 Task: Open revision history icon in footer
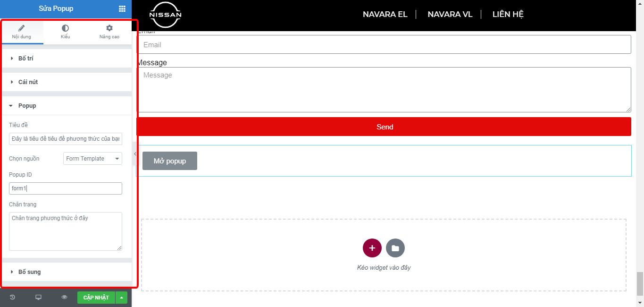(x=12, y=298)
